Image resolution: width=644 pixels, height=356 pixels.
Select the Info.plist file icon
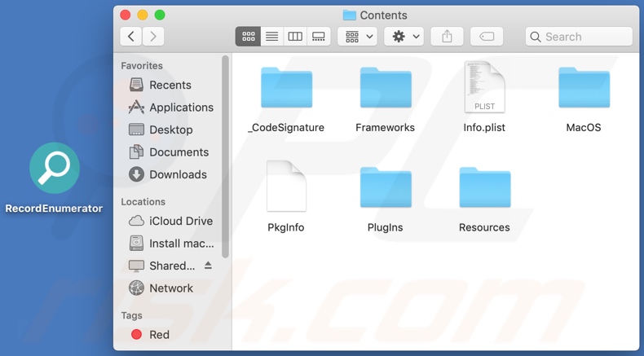485,86
